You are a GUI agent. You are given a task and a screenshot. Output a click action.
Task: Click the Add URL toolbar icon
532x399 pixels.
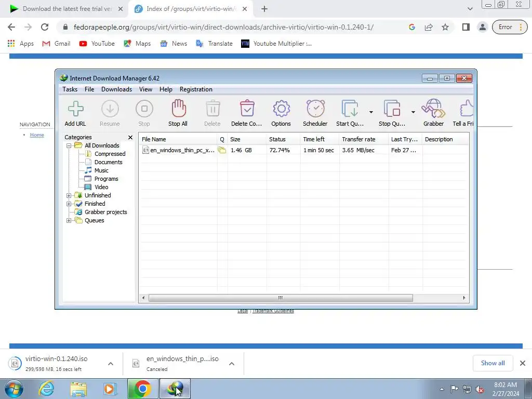click(75, 109)
